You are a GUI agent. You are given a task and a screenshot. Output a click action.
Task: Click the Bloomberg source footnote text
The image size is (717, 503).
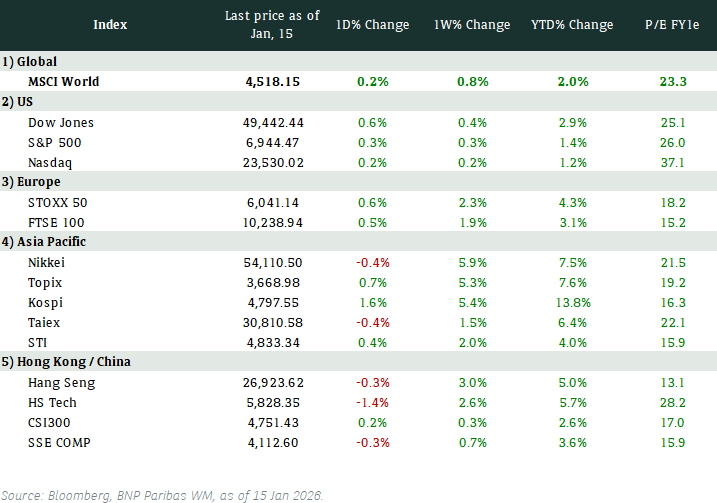(162, 495)
